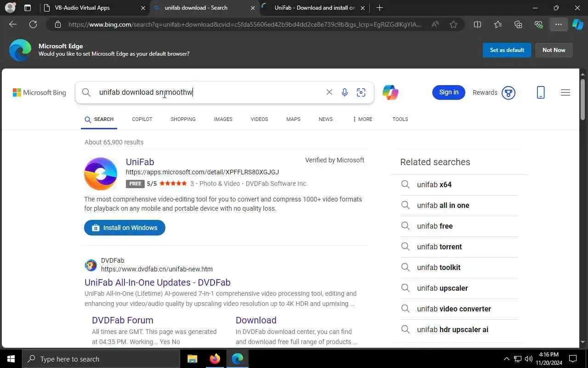This screenshot has width=588, height=368.
Task: Select the MAPS search tab
Action: (293, 119)
